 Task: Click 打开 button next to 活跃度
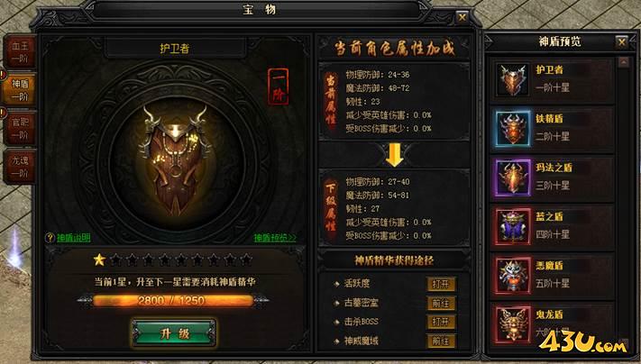(x=441, y=284)
